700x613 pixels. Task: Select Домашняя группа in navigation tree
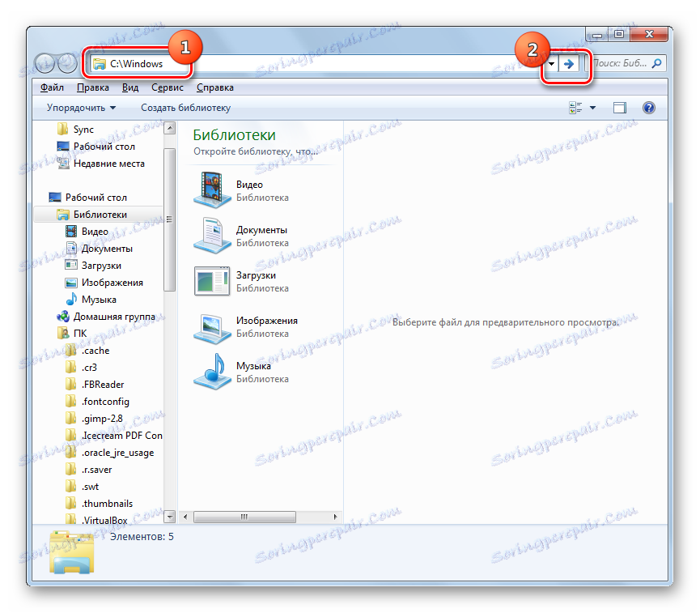tap(106, 317)
